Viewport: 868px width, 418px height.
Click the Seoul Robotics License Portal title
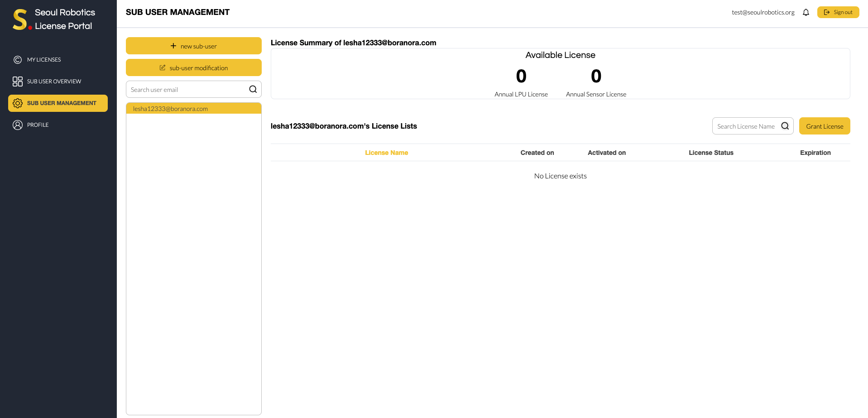click(x=65, y=19)
